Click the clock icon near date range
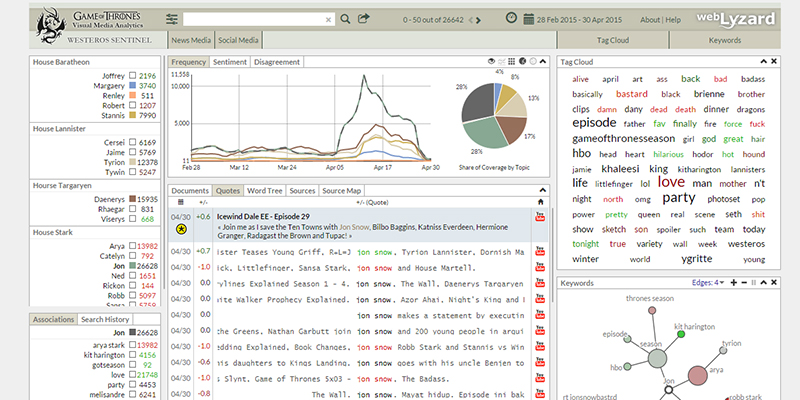Viewport: 800px width, 400px height. pos(511,18)
